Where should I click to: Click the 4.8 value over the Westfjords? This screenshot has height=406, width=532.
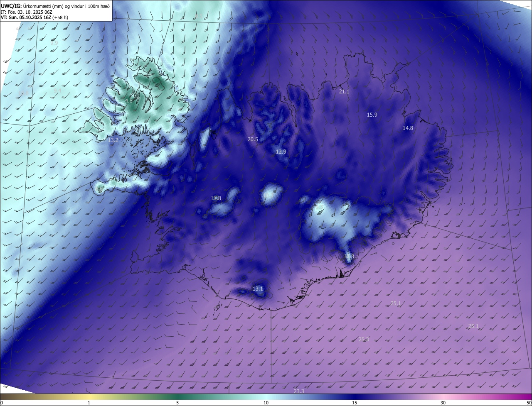click(x=129, y=100)
